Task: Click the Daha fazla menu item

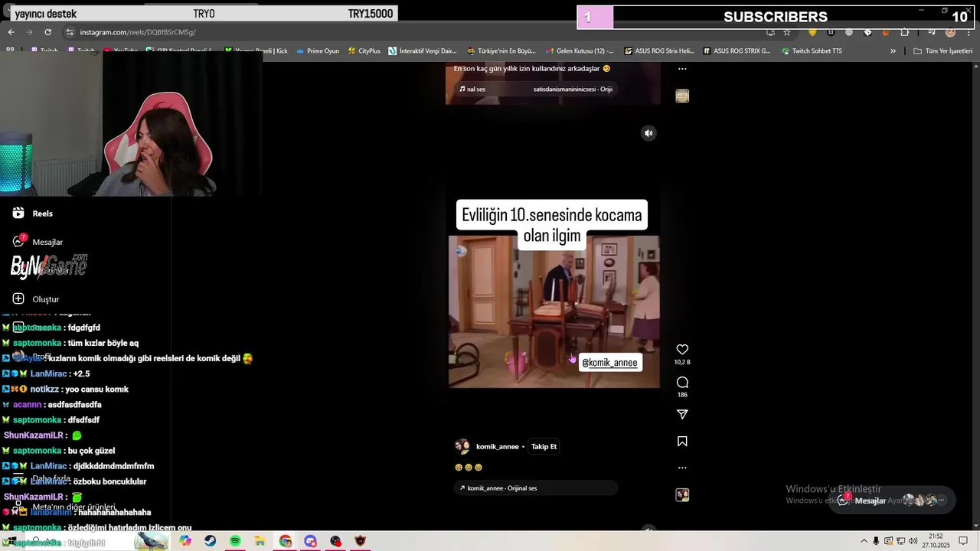Action: coord(43,479)
